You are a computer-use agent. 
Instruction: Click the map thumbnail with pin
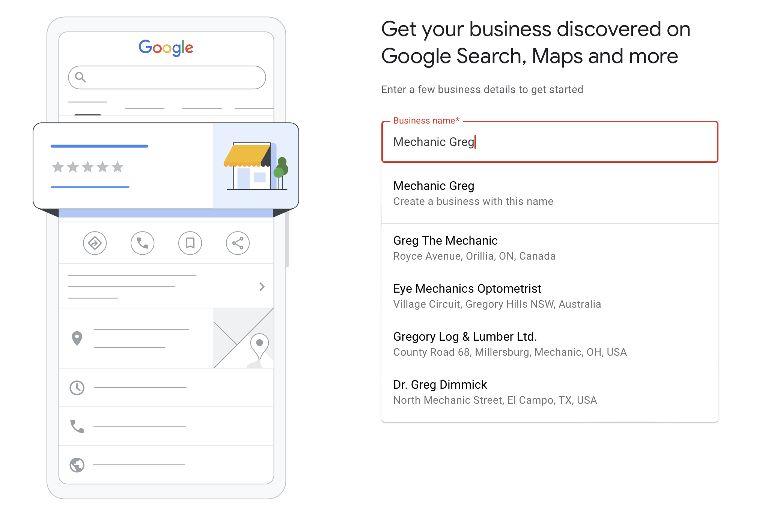(243, 338)
